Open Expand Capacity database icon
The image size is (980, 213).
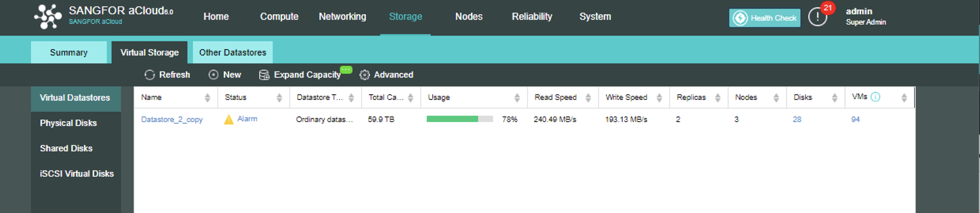264,75
